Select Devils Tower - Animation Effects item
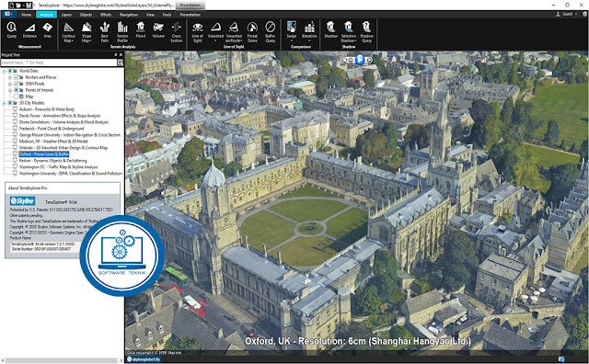The height and width of the screenshot is (364, 589). coord(60,116)
